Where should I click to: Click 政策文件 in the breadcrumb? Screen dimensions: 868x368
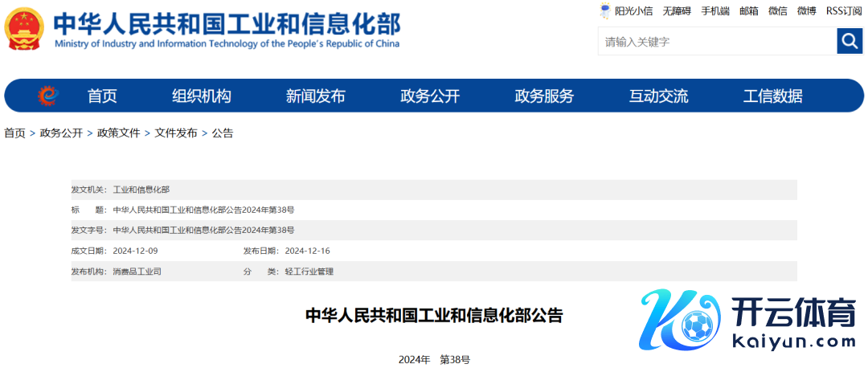pos(118,133)
